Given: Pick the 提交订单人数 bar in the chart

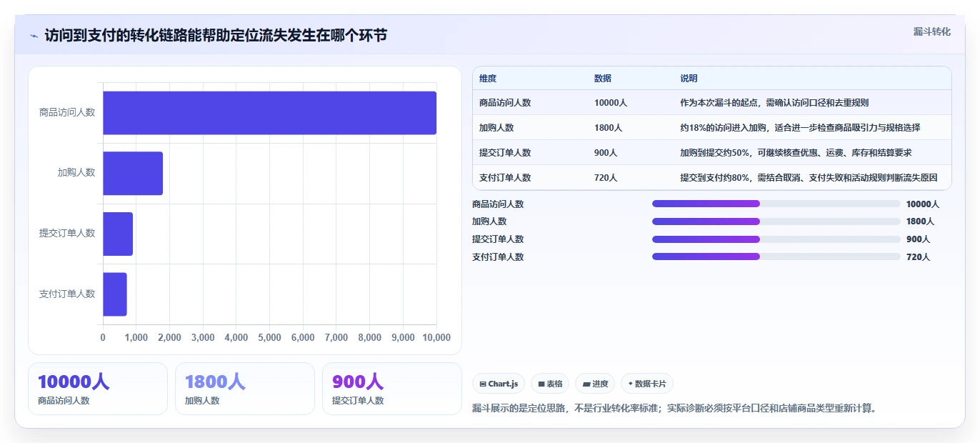Looking at the screenshot, I should point(118,234).
